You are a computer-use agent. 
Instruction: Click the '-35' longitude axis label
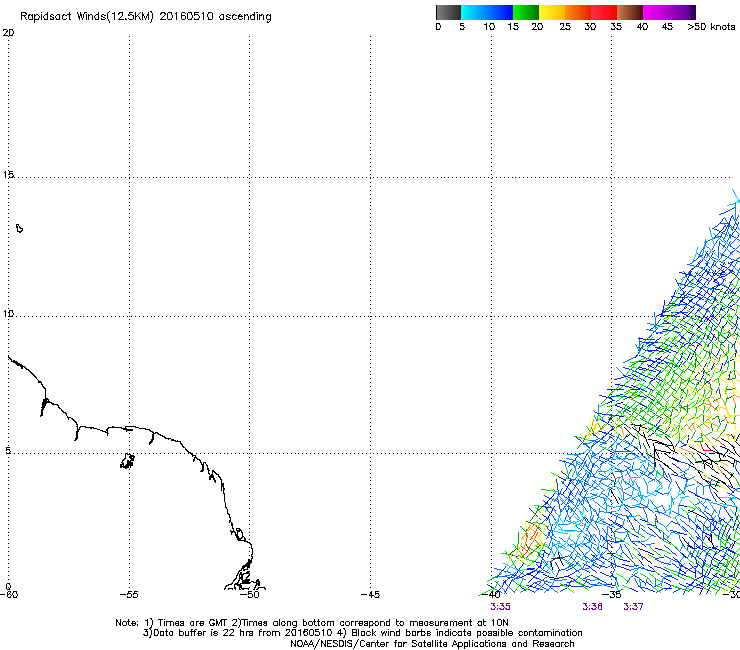coord(612,594)
